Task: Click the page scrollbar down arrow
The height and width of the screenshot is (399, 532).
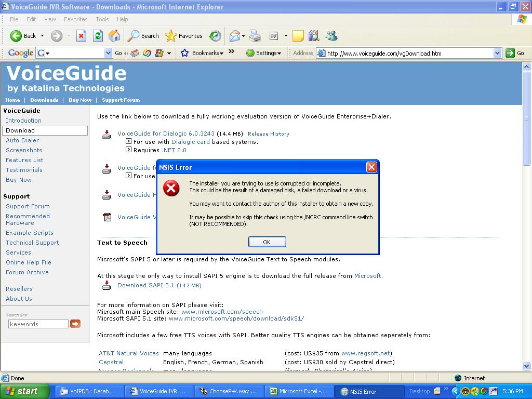Action: [x=527, y=366]
